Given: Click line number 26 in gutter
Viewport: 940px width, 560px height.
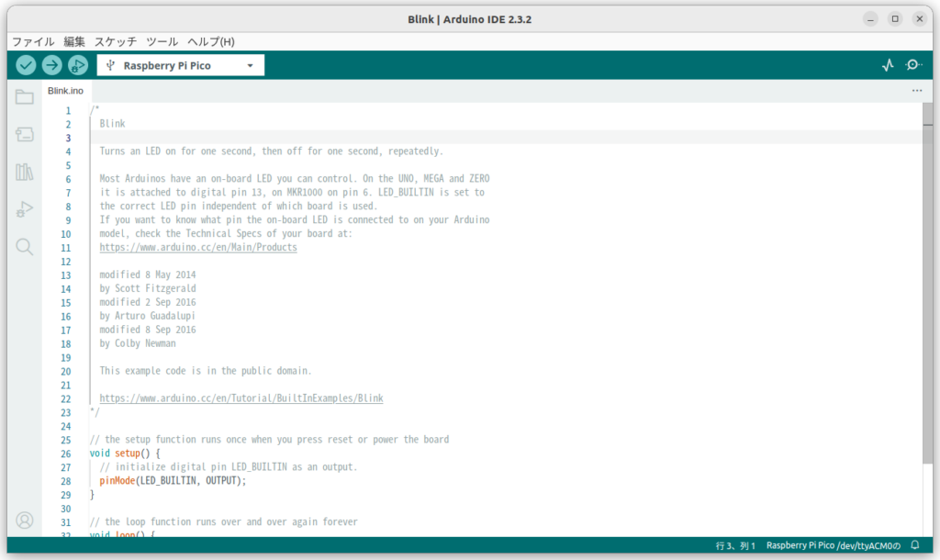Looking at the screenshot, I should coord(66,454).
